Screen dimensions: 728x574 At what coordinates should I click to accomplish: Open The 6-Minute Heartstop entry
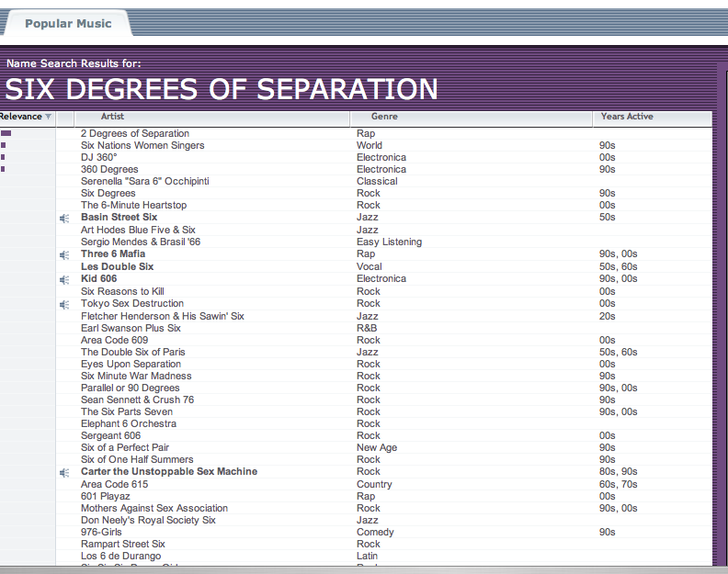tap(133, 205)
